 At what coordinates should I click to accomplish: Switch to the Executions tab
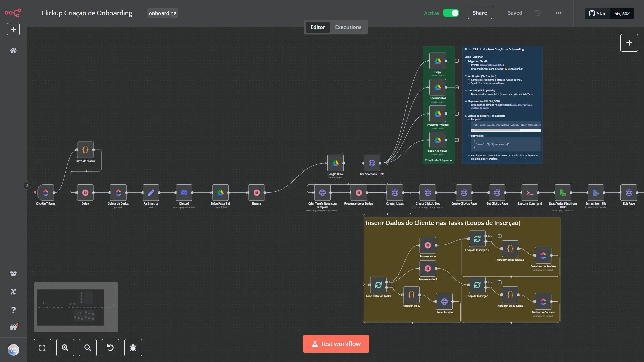pyautogui.click(x=348, y=27)
